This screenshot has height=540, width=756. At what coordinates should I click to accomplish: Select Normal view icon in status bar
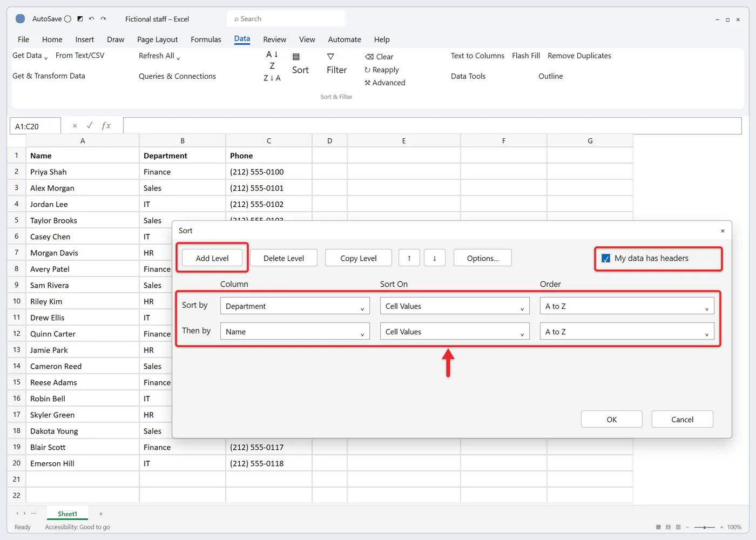658,527
